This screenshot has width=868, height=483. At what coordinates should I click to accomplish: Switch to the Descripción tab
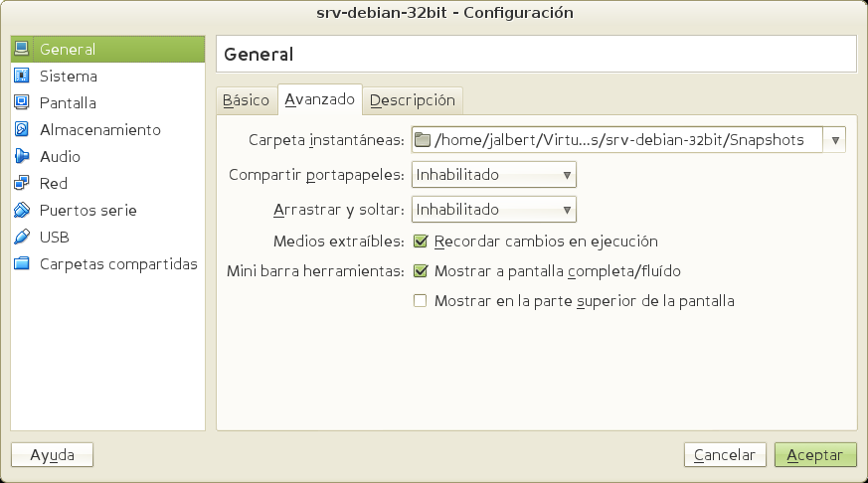click(412, 100)
